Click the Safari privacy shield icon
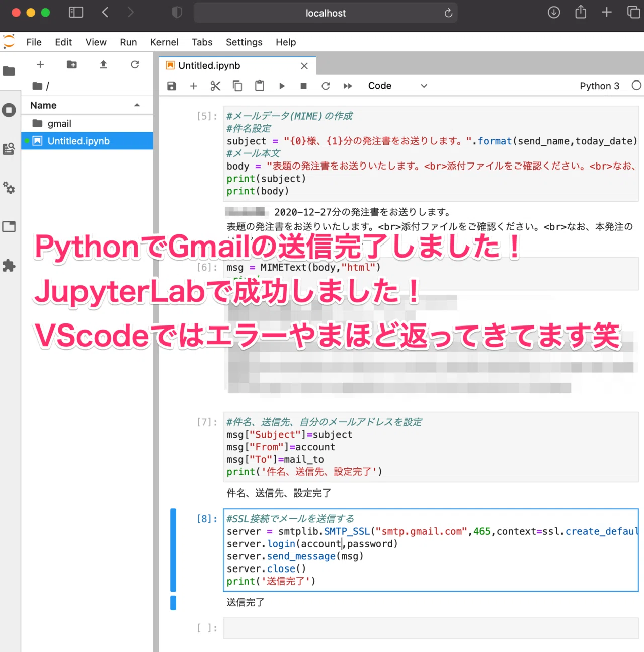Image resolution: width=644 pixels, height=652 pixels. click(x=177, y=13)
